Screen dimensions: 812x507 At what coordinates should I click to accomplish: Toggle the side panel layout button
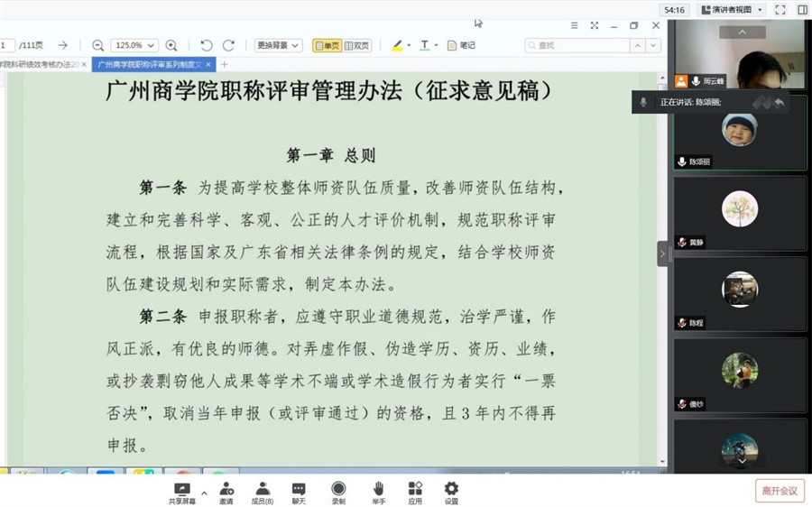pos(802,10)
